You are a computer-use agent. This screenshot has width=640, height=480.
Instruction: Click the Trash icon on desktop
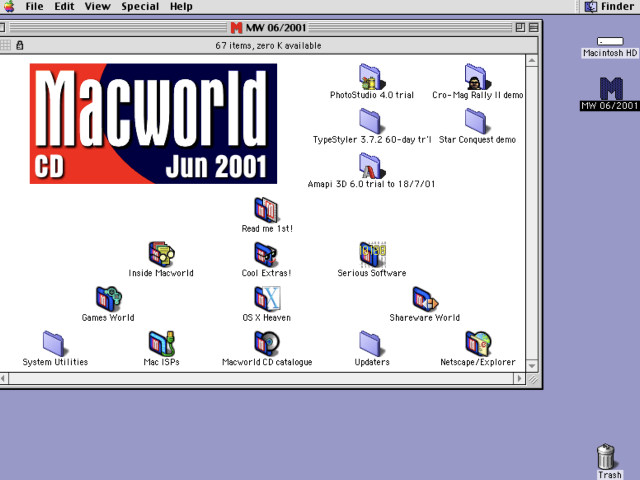[606, 457]
